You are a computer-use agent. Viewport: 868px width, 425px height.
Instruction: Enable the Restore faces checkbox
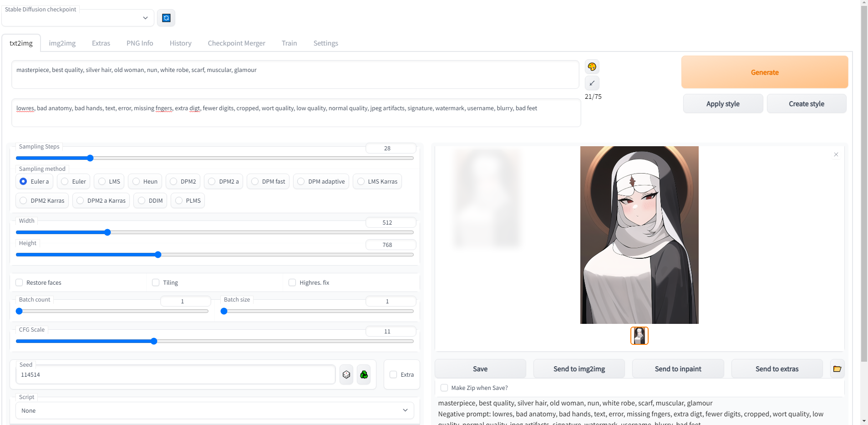point(20,282)
